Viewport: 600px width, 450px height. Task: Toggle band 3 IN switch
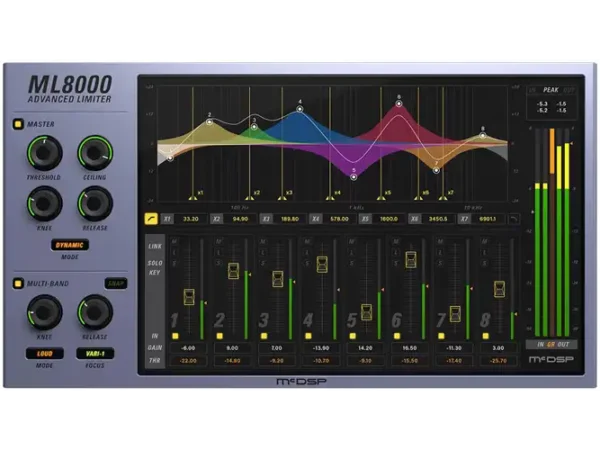[x=264, y=336]
